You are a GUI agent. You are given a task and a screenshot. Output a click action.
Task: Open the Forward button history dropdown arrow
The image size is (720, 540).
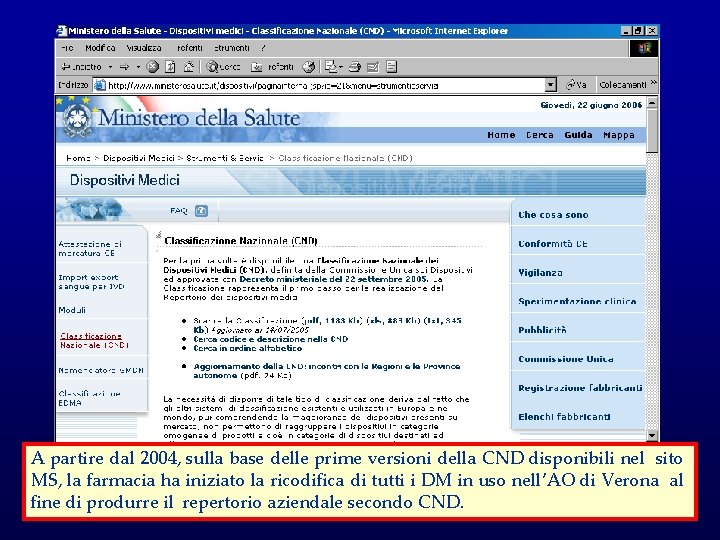click(x=138, y=67)
